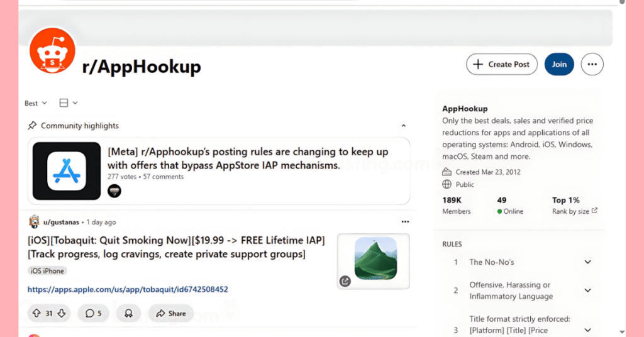Click the Create Post button
Viewport: 644px width, 337px height.
coord(501,64)
